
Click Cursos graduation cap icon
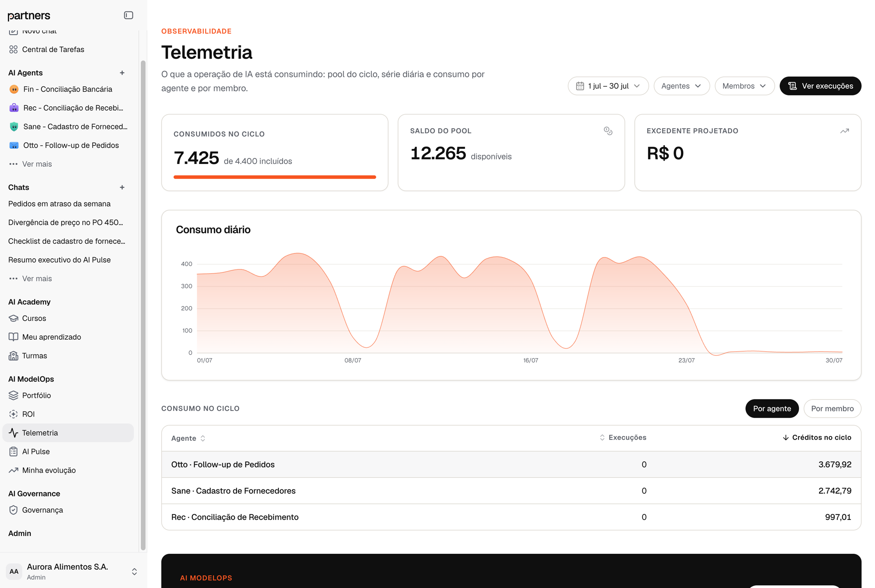(14, 318)
